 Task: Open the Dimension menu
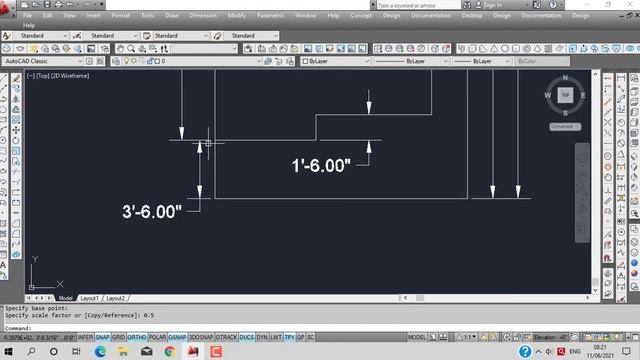[x=203, y=16]
